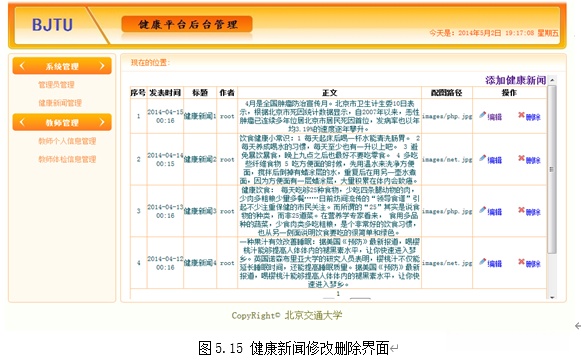Expand the 系统管理 menu section

[62, 66]
